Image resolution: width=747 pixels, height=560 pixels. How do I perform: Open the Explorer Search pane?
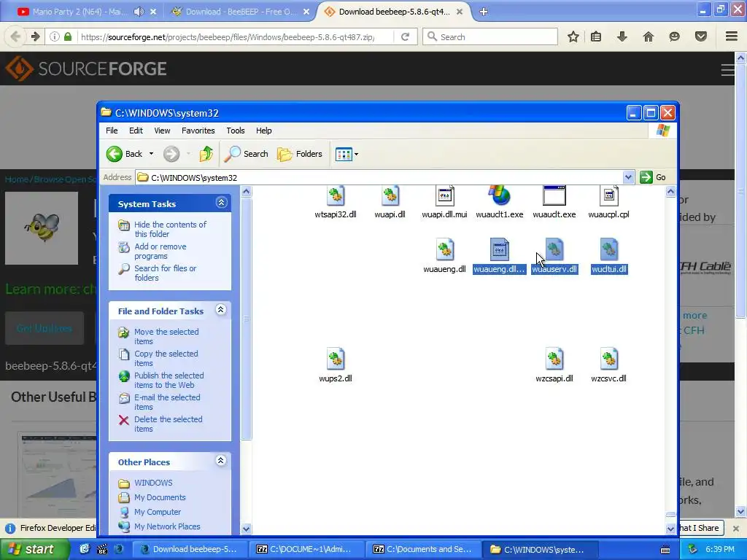[x=246, y=154]
